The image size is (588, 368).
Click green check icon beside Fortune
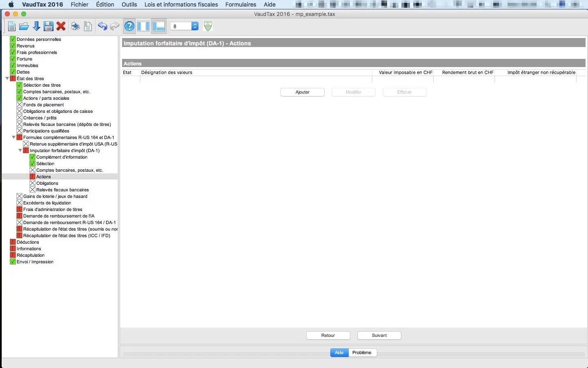coord(13,59)
